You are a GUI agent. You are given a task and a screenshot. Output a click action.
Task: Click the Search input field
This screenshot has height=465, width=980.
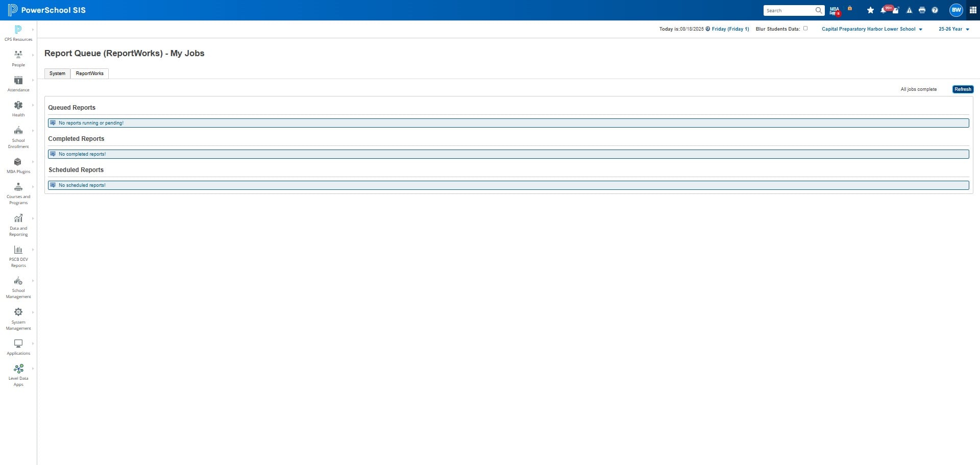tap(790, 10)
